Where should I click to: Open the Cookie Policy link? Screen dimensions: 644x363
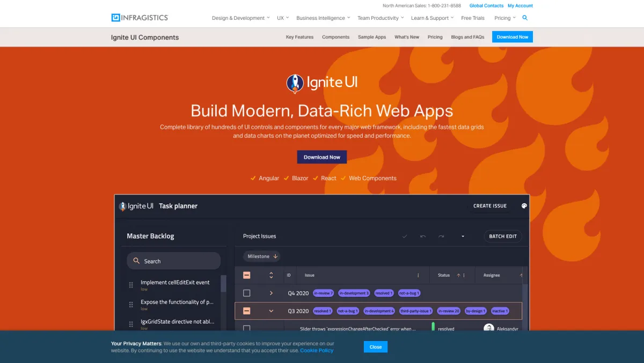pyautogui.click(x=317, y=351)
